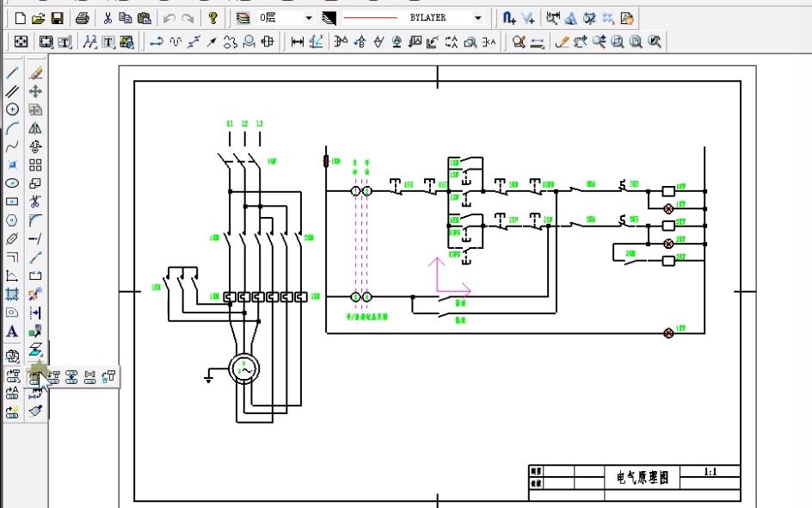This screenshot has height=508, width=812.
Task: Click the linear dimension tool
Action: click(x=298, y=42)
